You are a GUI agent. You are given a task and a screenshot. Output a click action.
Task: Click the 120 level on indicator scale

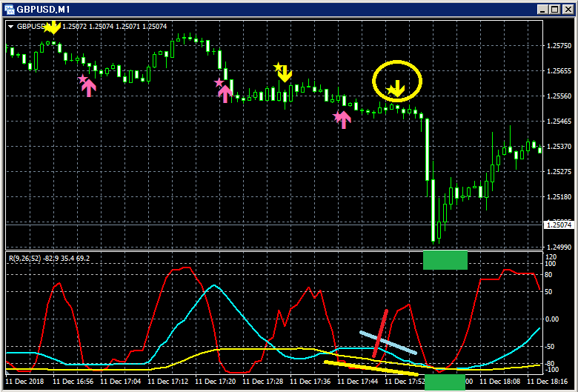coord(551,257)
